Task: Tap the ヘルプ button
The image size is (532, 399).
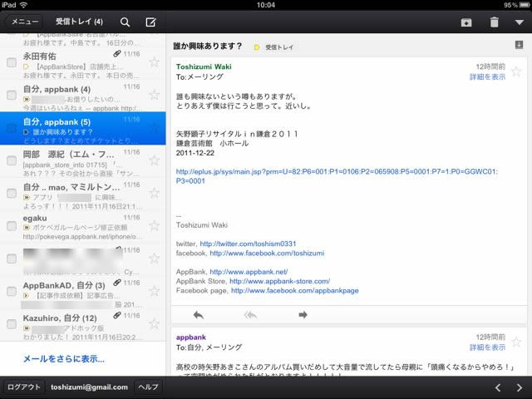Action: coord(148,387)
